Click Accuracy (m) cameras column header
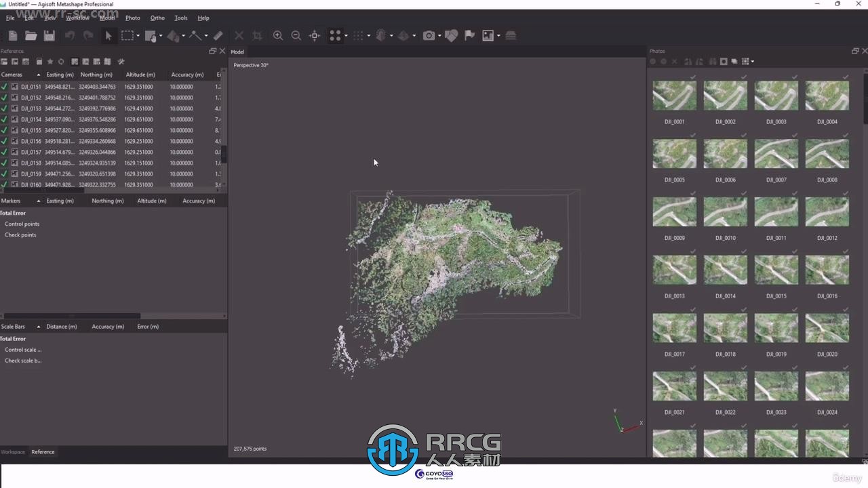 click(187, 75)
